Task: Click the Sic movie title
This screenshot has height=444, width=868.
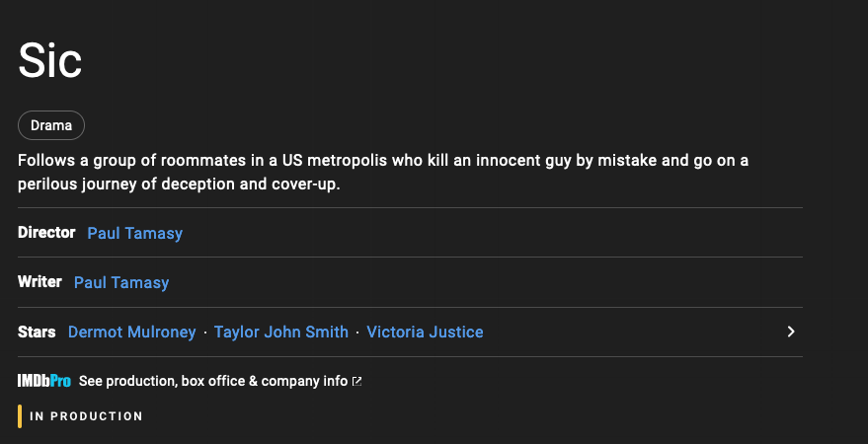Action: click(49, 61)
